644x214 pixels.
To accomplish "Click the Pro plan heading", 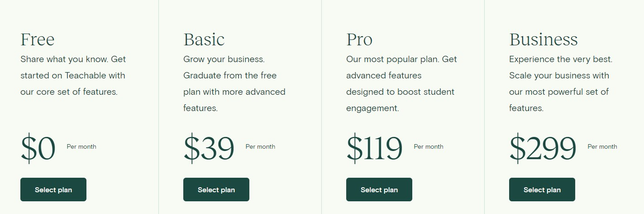I will 359,40.
